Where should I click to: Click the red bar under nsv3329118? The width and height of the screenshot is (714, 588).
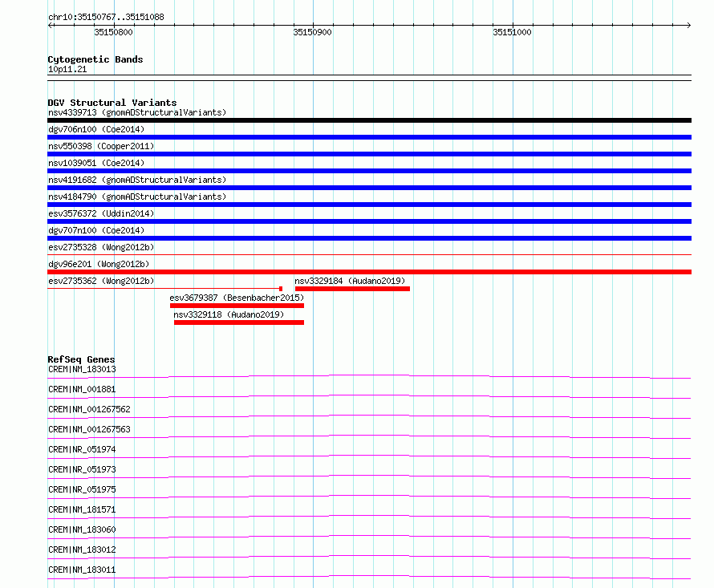(x=239, y=322)
